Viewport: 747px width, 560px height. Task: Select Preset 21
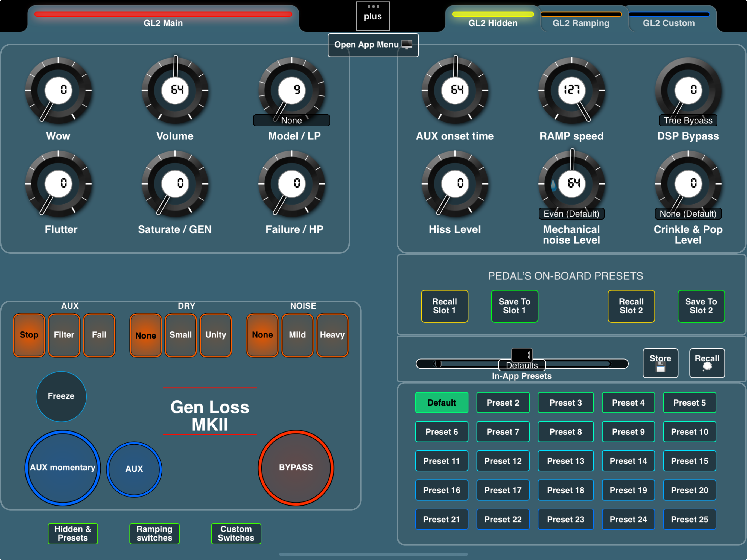442,519
